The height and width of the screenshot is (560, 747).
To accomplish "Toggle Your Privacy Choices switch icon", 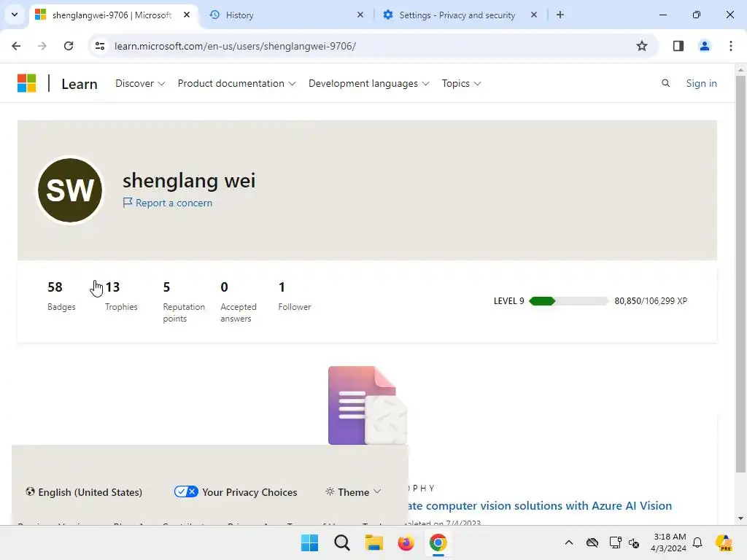I will click(x=186, y=491).
